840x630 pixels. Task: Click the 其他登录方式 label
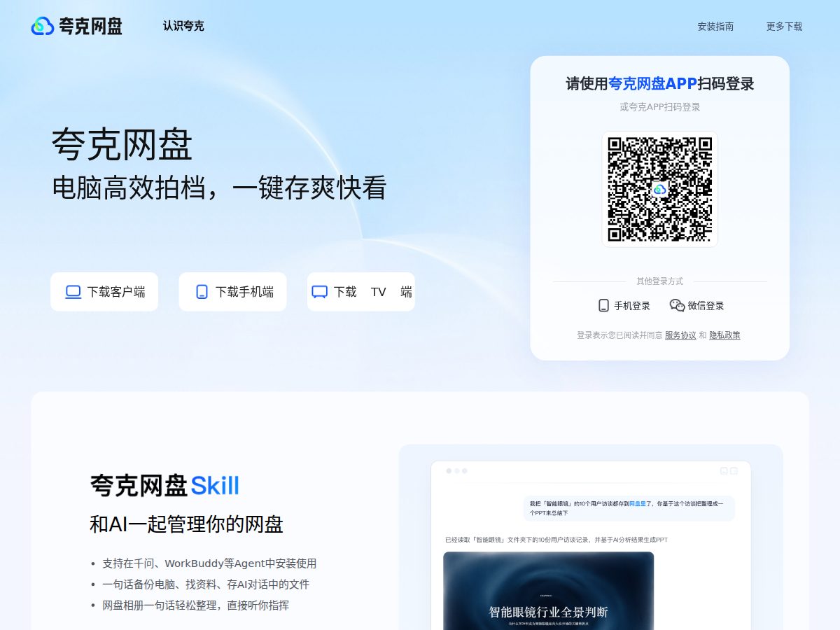point(660,281)
